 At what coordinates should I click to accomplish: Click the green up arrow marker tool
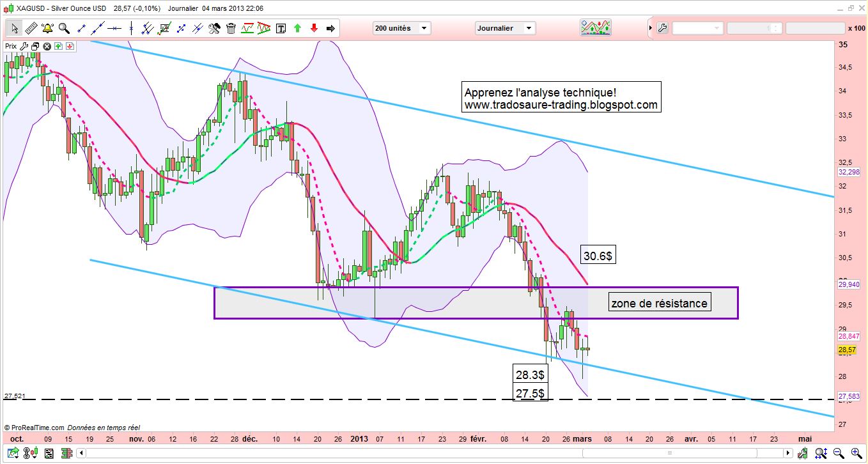[297, 28]
